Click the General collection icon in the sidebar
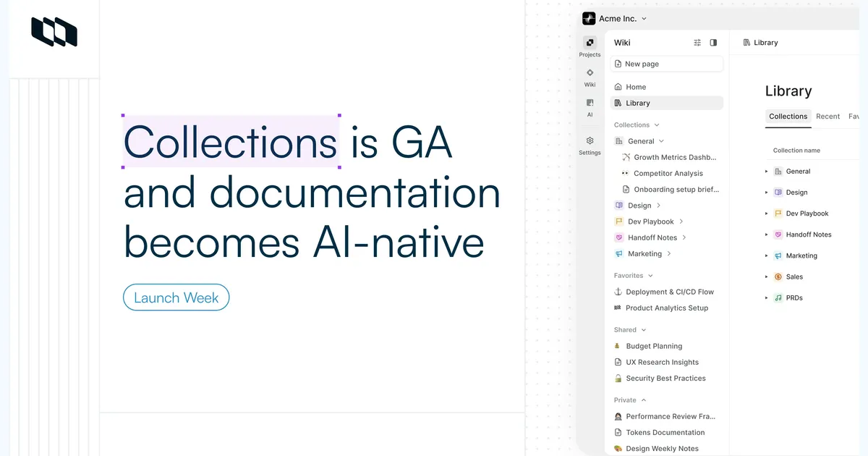868x456 pixels. 619,141
